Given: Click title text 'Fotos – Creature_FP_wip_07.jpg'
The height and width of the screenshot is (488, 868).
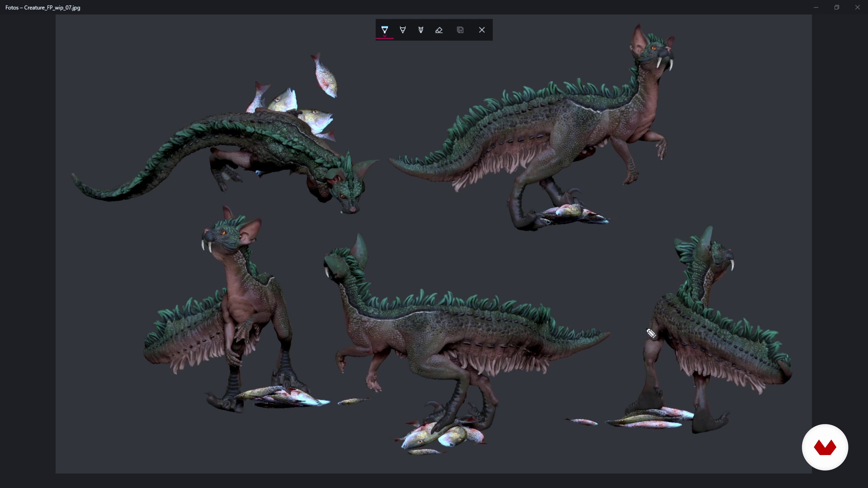Looking at the screenshot, I should click(x=43, y=7).
